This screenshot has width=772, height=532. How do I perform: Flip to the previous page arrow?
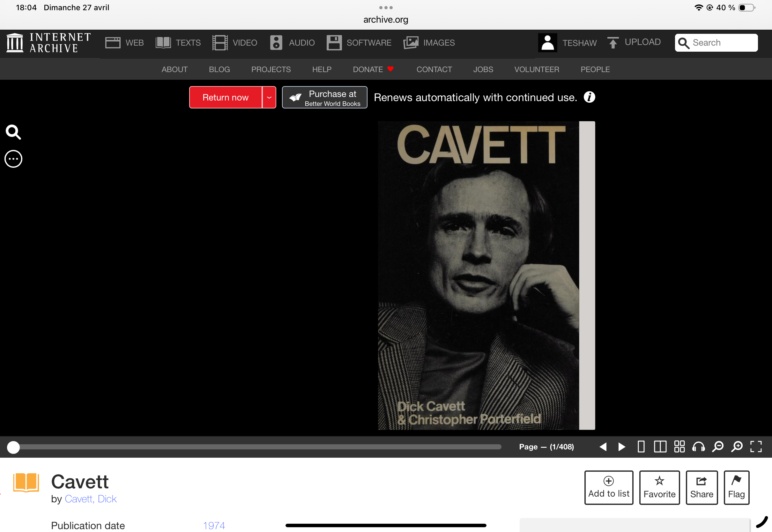pos(603,447)
